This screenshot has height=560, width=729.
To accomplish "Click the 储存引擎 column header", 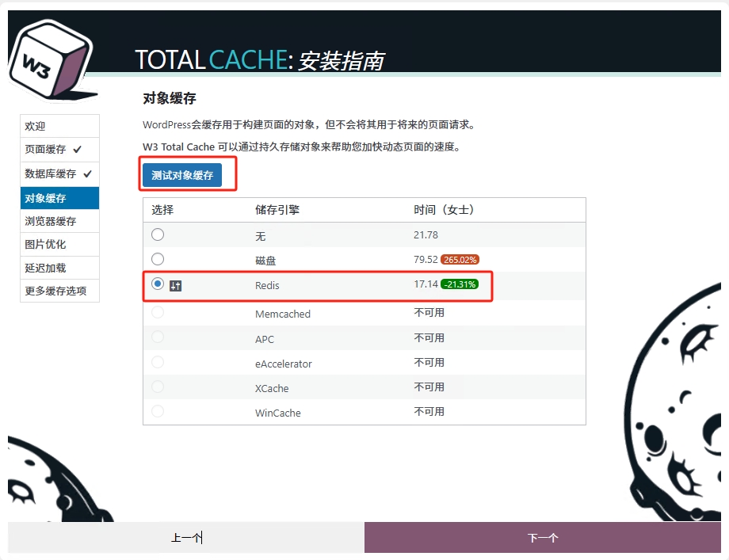I will pos(277,210).
